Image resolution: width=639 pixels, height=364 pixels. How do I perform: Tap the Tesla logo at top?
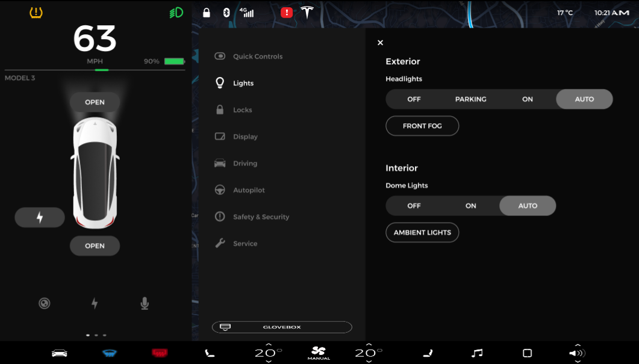(x=307, y=12)
